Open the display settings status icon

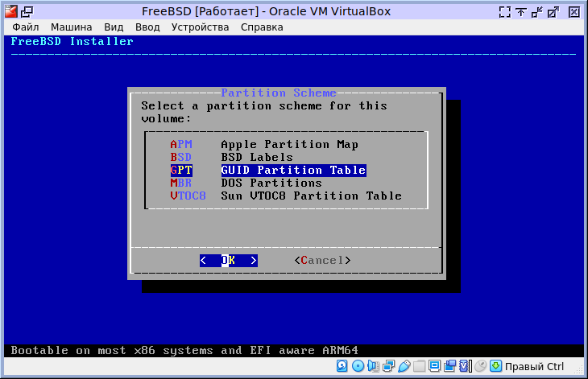tap(435, 366)
